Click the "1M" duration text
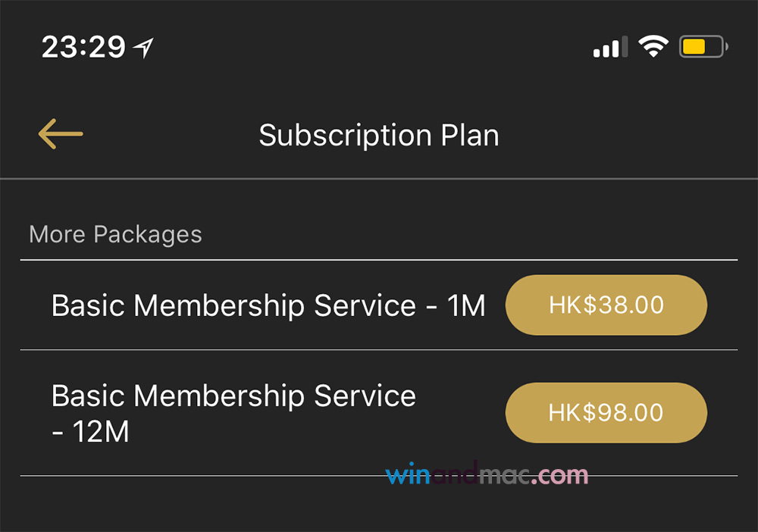The image size is (758, 532). [465, 305]
